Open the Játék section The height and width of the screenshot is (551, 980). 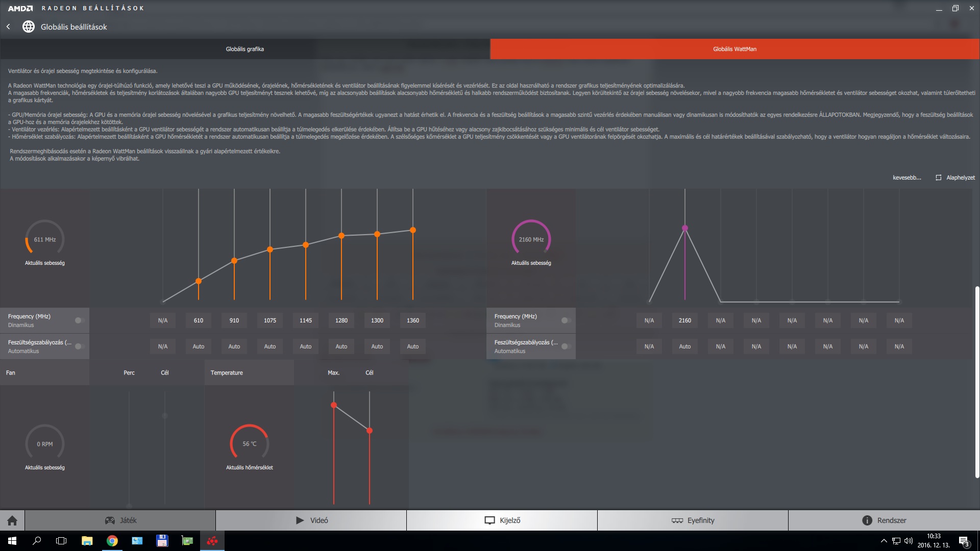[x=120, y=520]
